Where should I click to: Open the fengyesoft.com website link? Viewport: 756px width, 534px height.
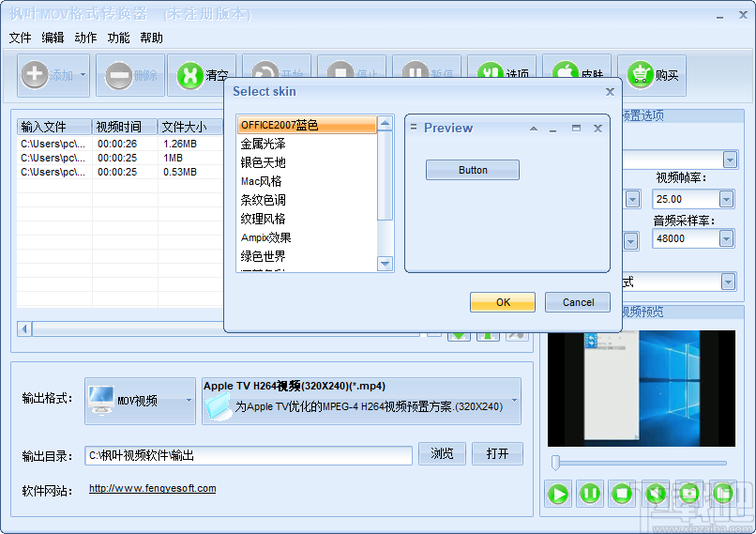pyautogui.click(x=152, y=488)
